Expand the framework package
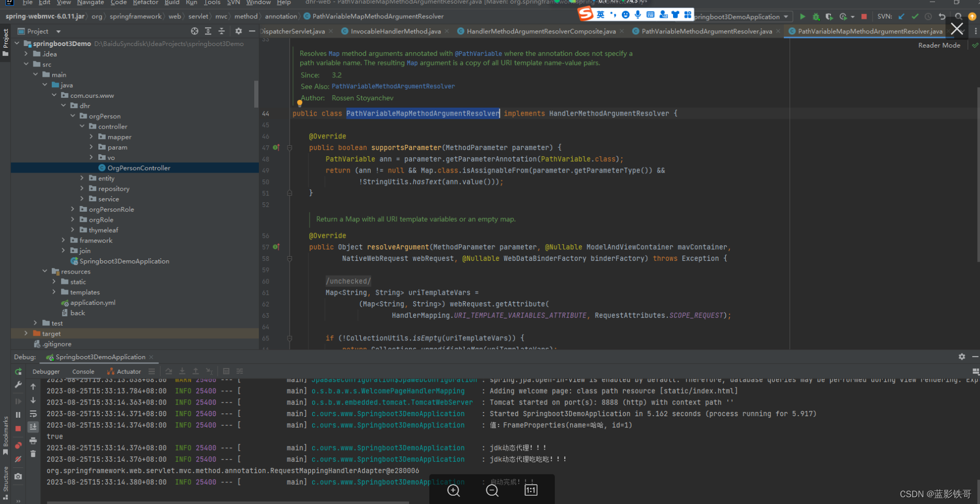Image resolution: width=980 pixels, height=504 pixels. (x=63, y=240)
